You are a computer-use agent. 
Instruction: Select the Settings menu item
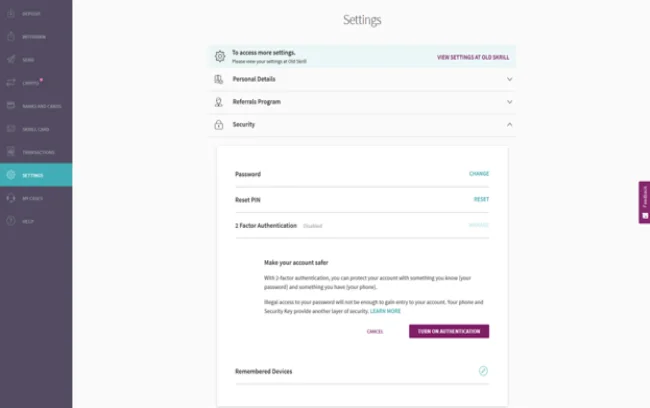35,175
